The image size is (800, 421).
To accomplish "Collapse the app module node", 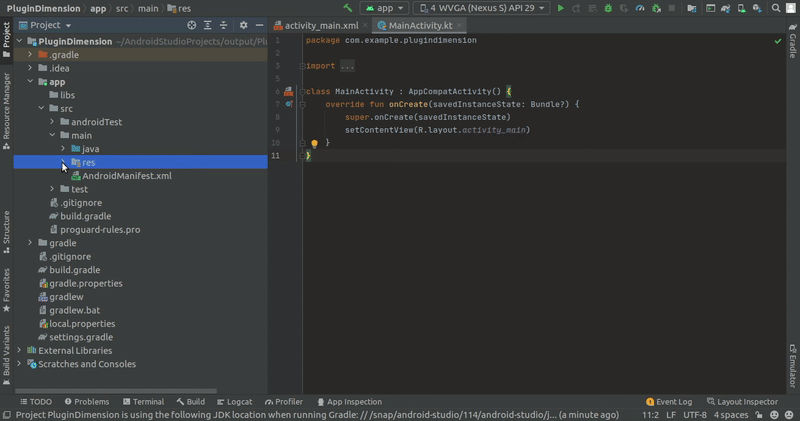I will pyautogui.click(x=30, y=82).
